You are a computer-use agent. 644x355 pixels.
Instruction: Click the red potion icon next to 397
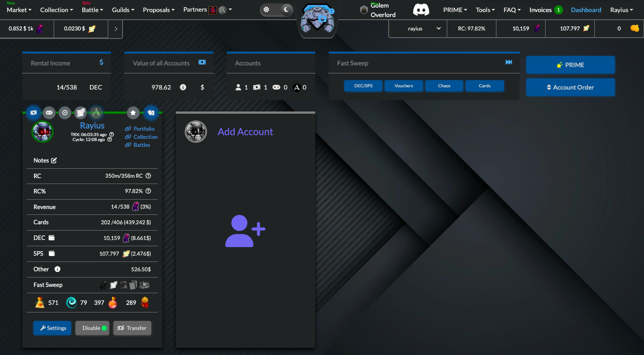click(x=113, y=303)
